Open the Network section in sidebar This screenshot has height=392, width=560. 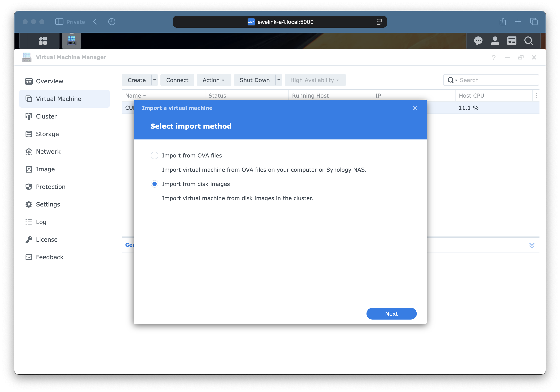point(48,151)
